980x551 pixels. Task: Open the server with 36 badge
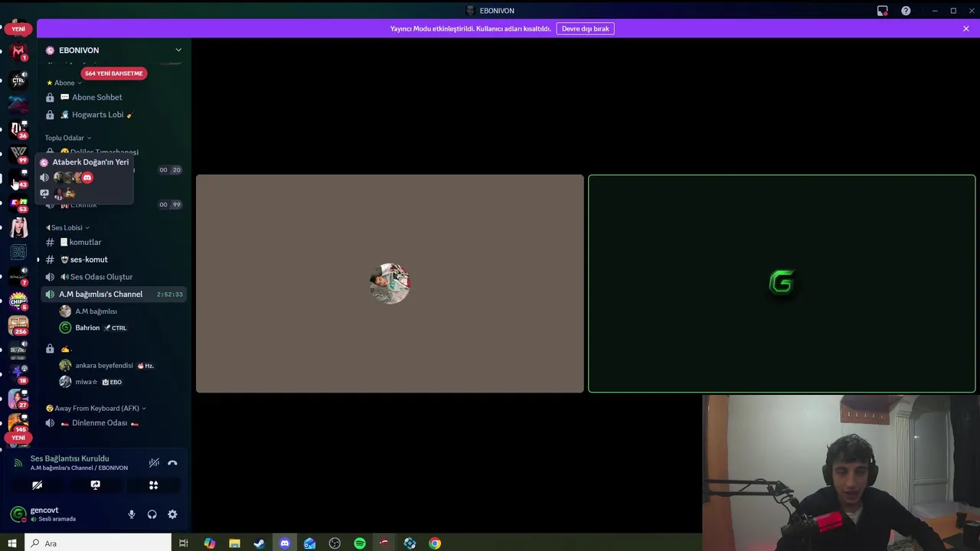point(18,129)
